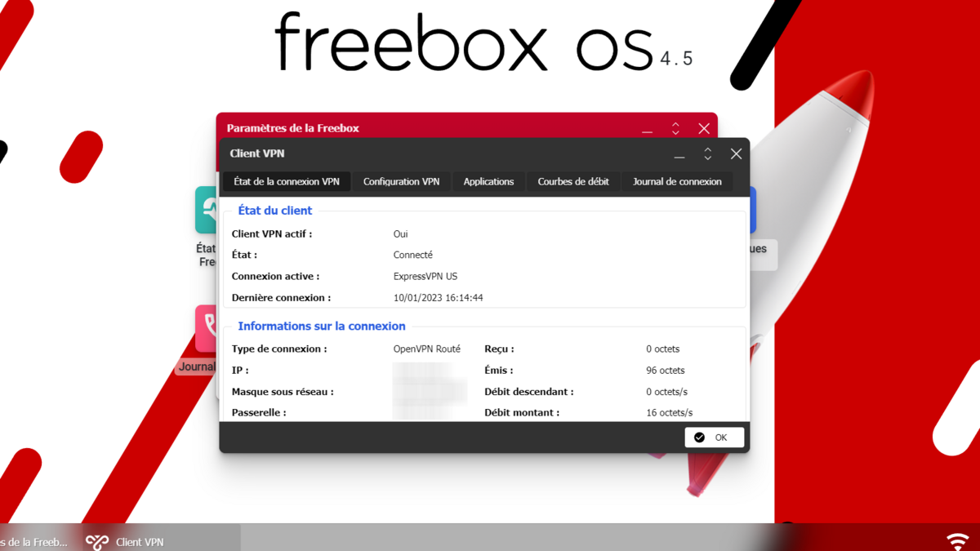980x551 pixels.
Task: Close the Paramètres de la Freebox window
Action: tap(704, 128)
